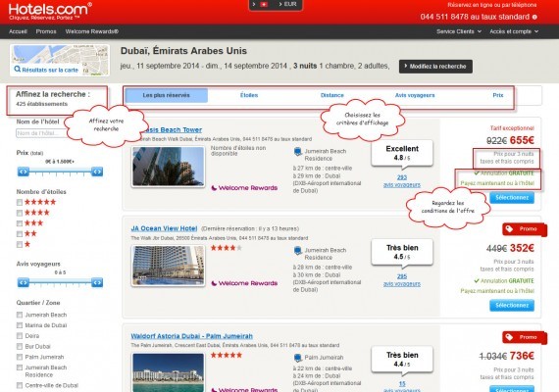Screen dimensions: 559x392
Task: Check the Marina de Dubaï zone filter
Action: pyautogui.click(x=20, y=325)
